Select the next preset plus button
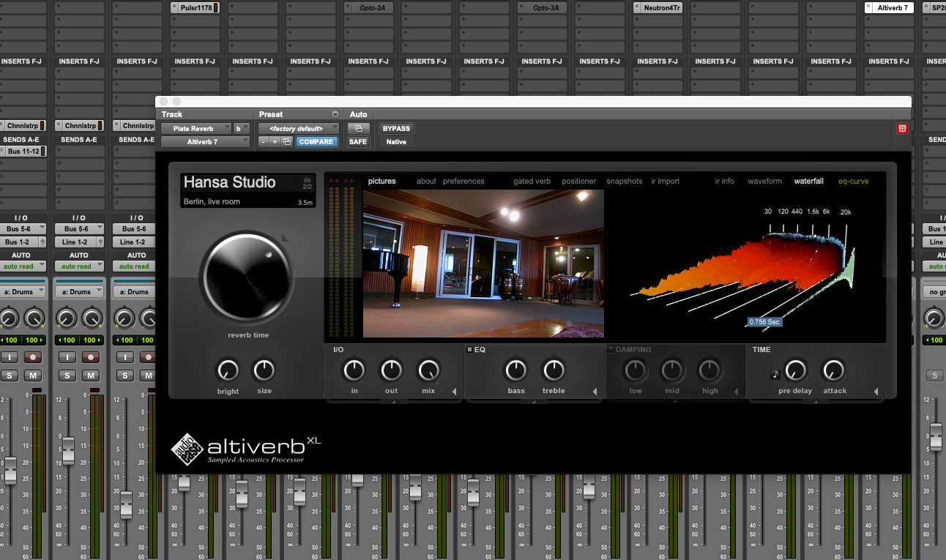 click(275, 141)
